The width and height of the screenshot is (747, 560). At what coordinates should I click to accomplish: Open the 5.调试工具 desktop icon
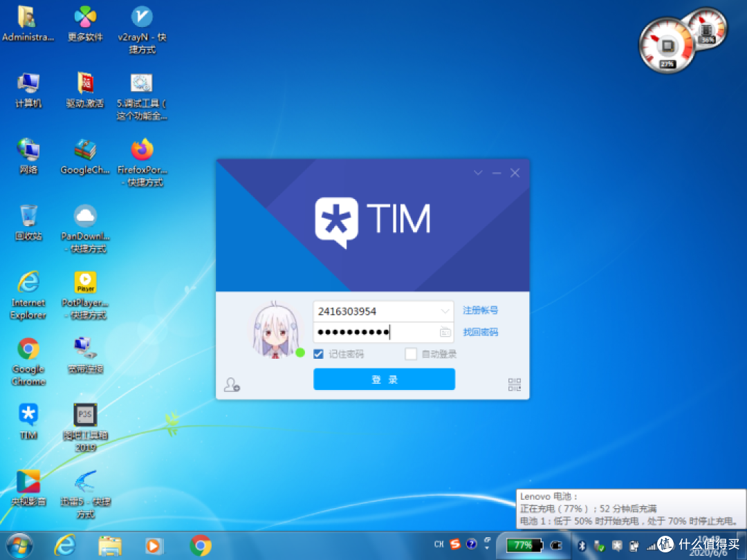tap(142, 96)
